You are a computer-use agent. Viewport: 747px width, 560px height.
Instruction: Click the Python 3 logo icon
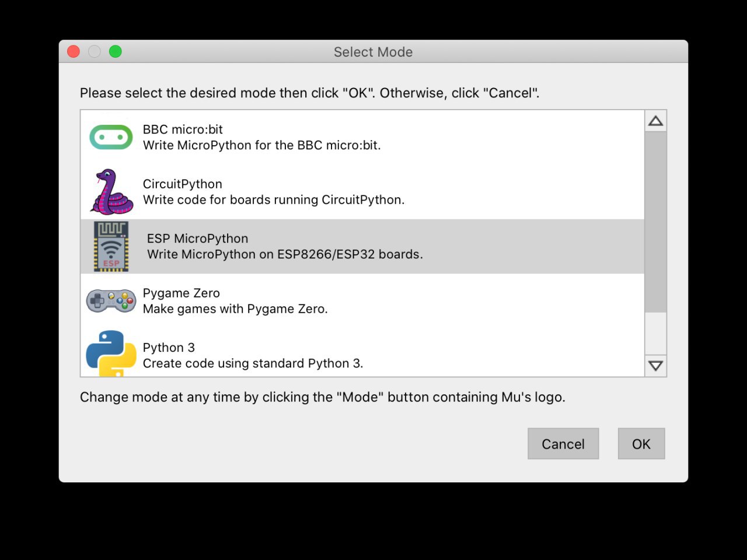111,353
